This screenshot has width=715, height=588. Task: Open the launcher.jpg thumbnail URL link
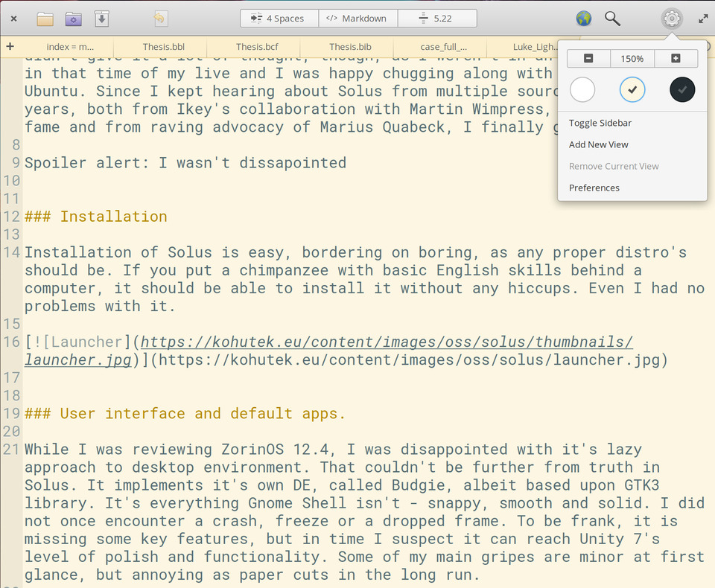[328, 351]
